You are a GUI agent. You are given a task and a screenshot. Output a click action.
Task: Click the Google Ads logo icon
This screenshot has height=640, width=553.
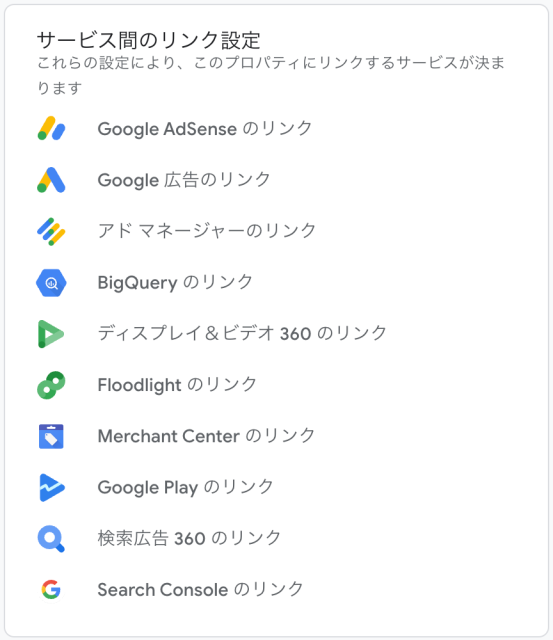(51, 180)
